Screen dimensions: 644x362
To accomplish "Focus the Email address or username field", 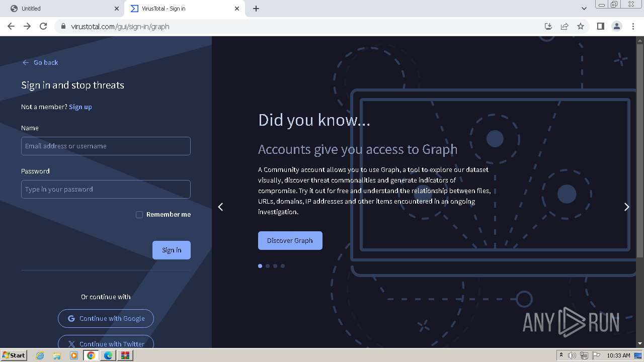I will pyautogui.click(x=106, y=146).
